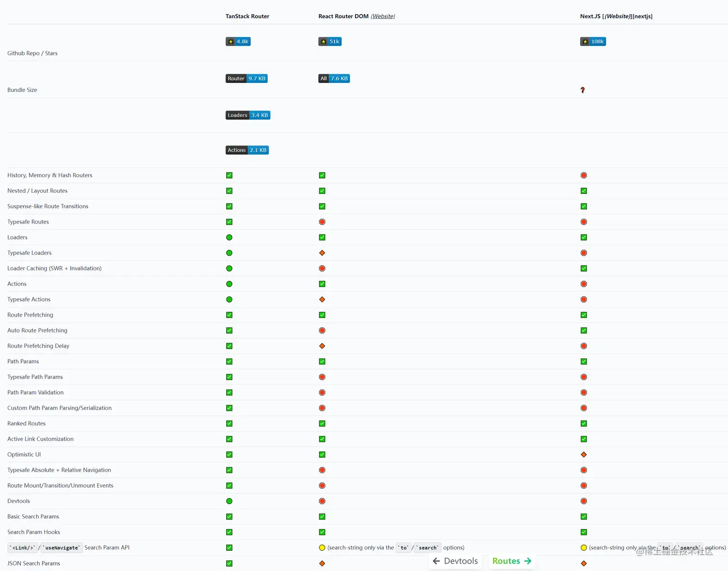Click Next.JS red circle for Typesafe Path Params
Viewport: 728px width, 571px height.
(x=584, y=377)
